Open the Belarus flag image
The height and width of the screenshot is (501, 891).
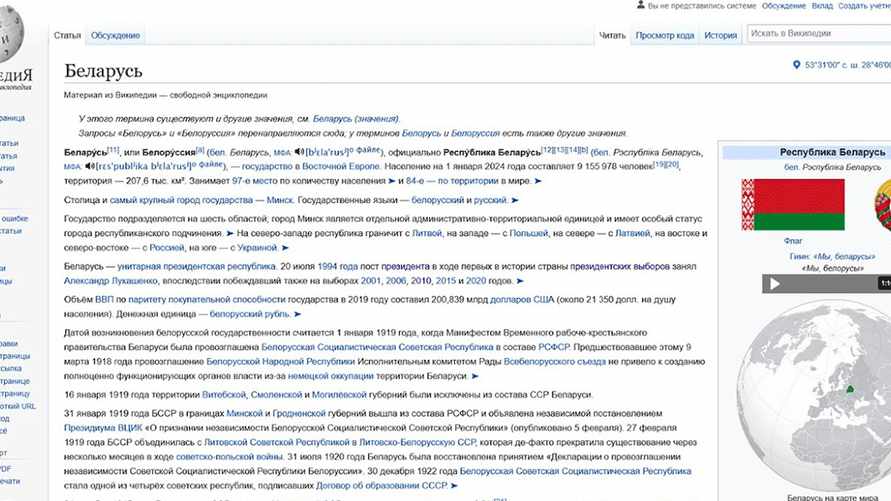click(793, 204)
